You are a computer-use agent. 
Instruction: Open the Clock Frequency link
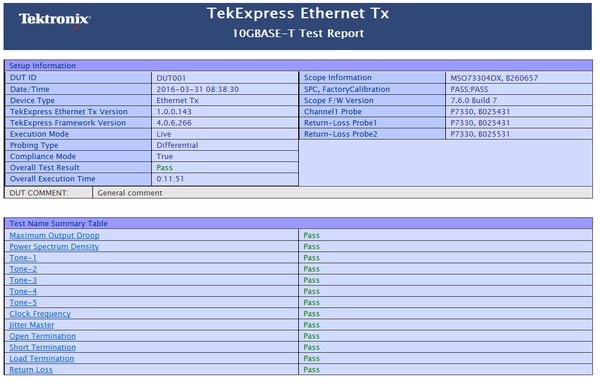pyautogui.click(x=40, y=314)
